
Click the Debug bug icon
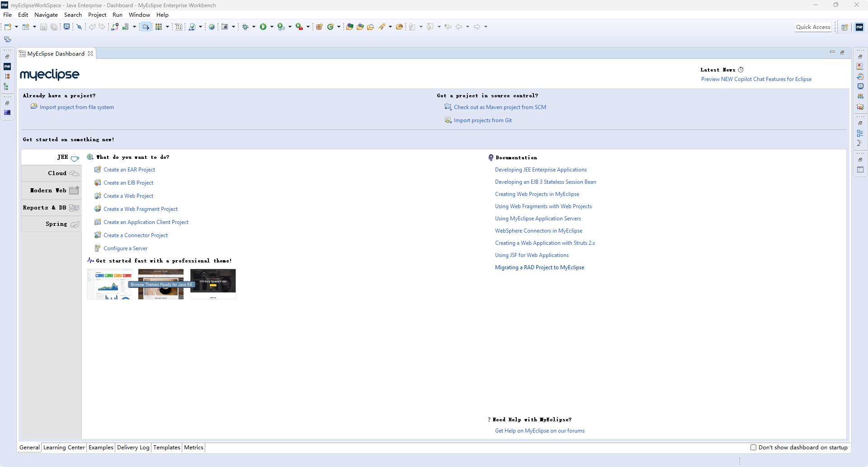coord(245,27)
